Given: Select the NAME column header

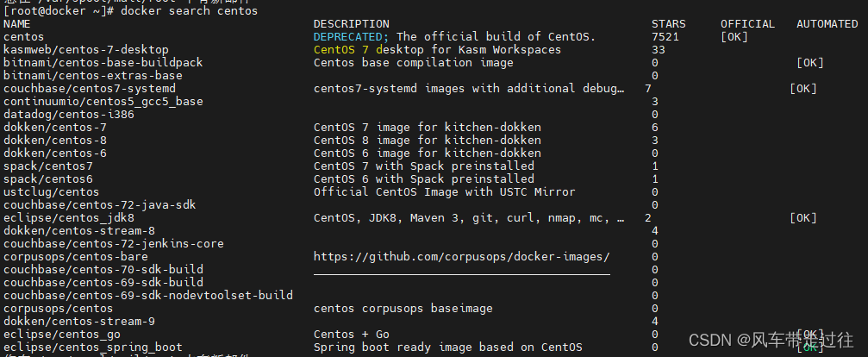Looking at the screenshot, I should coord(16,24).
